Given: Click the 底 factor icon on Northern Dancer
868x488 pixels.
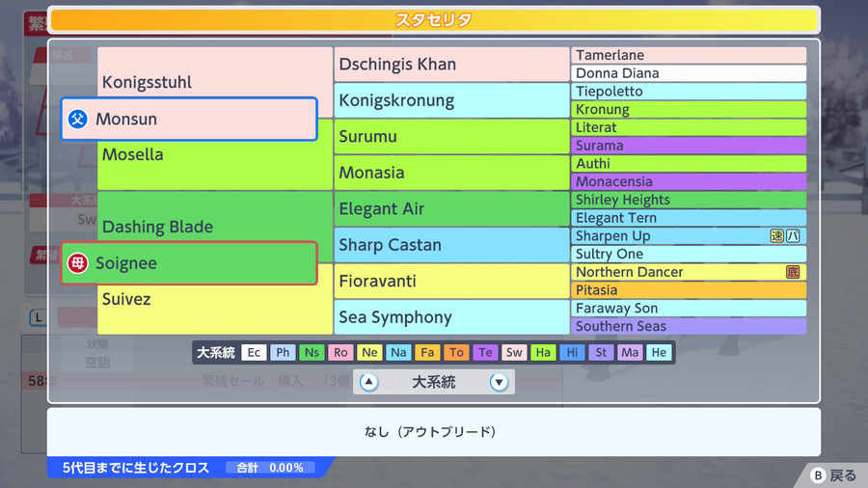Looking at the screenshot, I should point(793,272).
